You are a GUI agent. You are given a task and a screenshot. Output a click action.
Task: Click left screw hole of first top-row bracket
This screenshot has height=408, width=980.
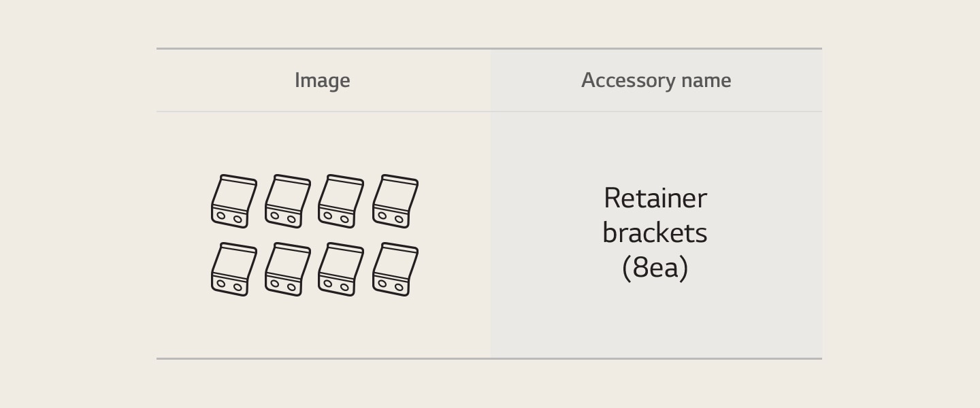click(221, 216)
